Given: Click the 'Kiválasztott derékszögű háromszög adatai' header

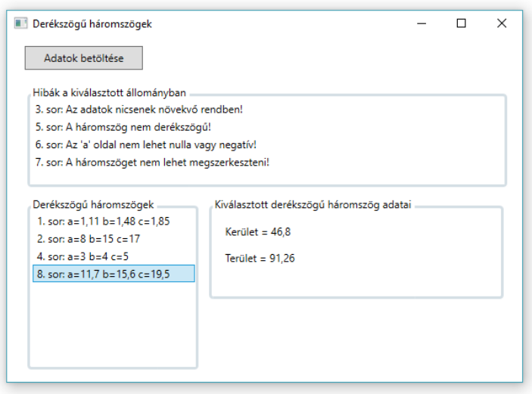Looking at the screenshot, I should click(x=313, y=204).
